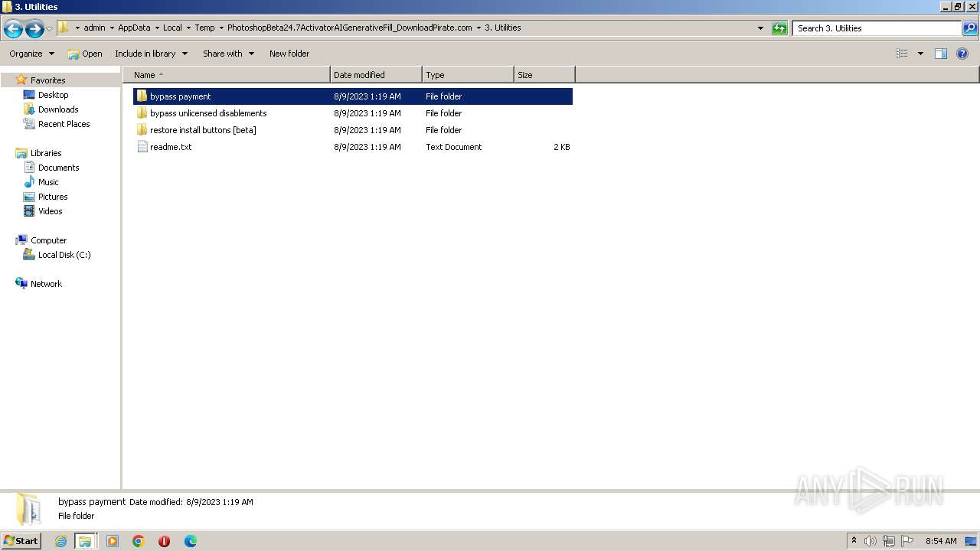Image resolution: width=980 pixels, height=551 pixels.
Task: Click the Start button
Action: [21, 541]
